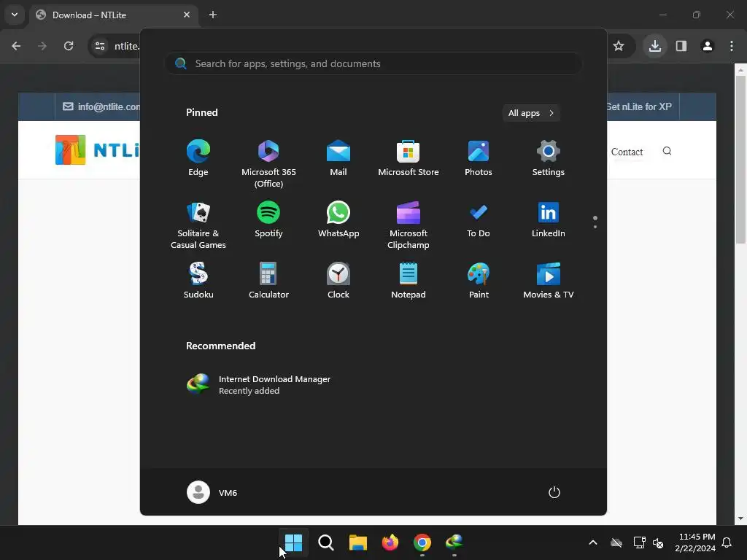The height and width of the screenshot is (560, 747).
Task: Toggle Chrome side panel
Action: (681, 46)
